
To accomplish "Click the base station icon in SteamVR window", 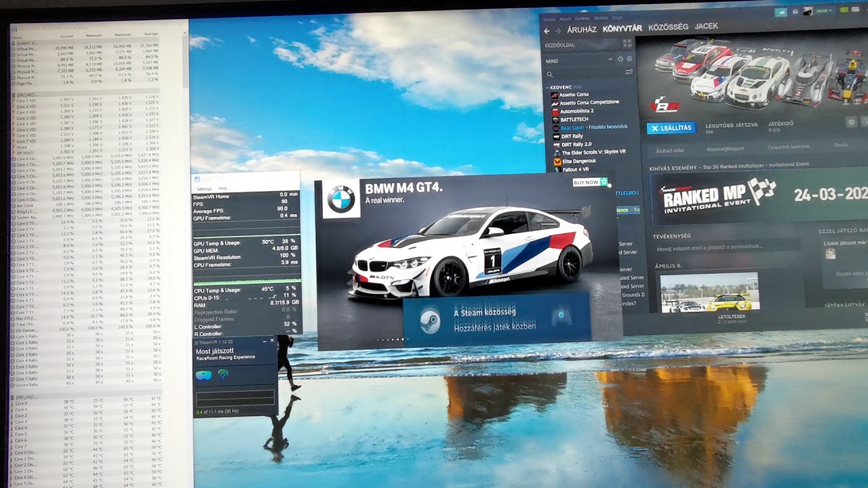I will coord(222,374).
